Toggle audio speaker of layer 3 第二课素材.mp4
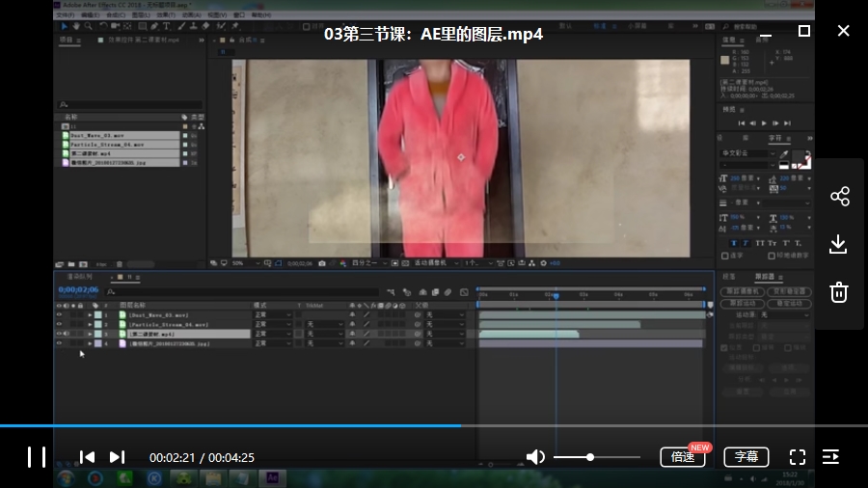This screenshot has height=488, width=868. 67,334
